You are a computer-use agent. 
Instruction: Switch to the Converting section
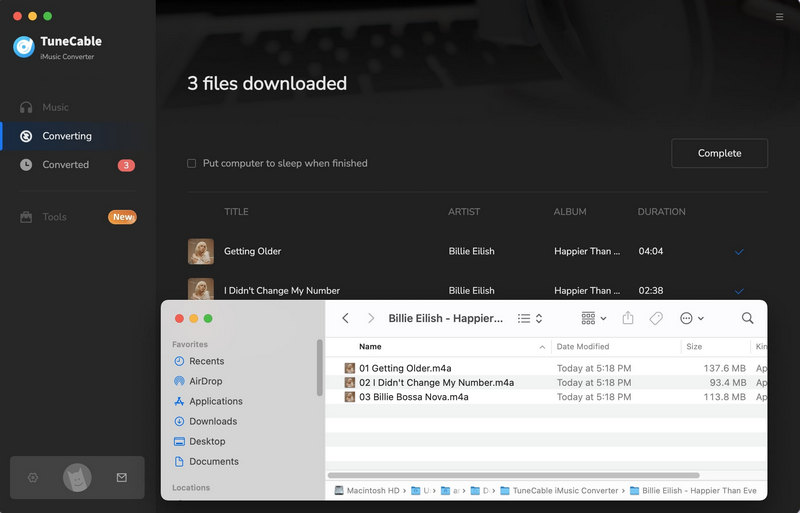[x=67, y=136]
